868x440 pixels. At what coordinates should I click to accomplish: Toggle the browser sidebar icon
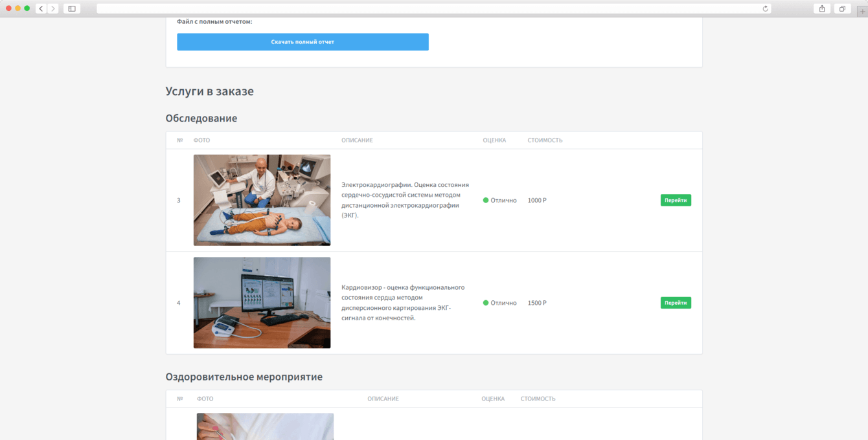[72, 8]
